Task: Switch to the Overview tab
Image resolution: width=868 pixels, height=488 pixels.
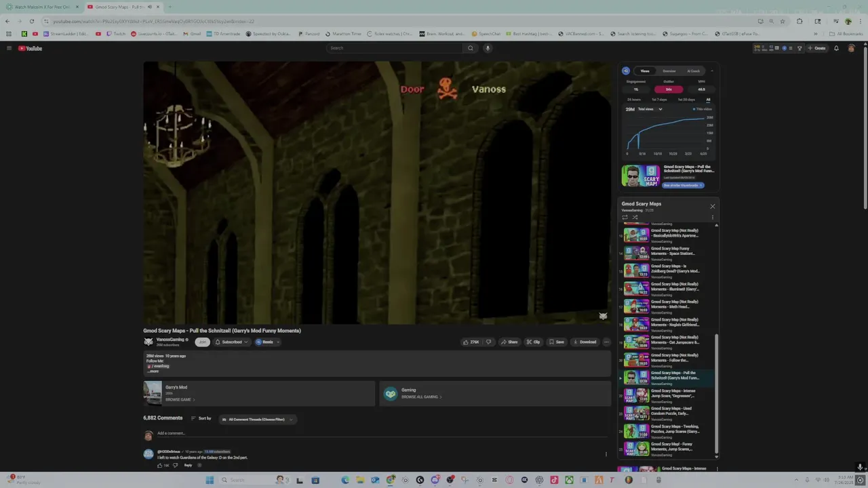Action: point(669,70)
